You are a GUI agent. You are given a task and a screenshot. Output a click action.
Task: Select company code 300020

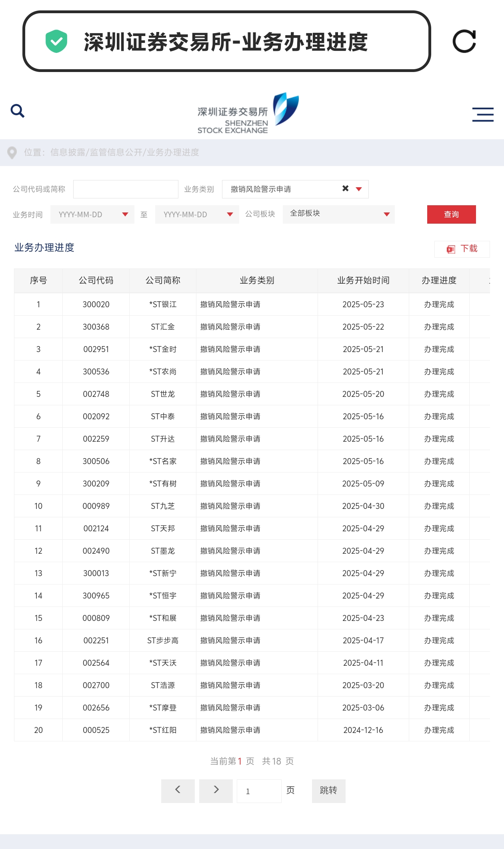[x=96, y=304]
